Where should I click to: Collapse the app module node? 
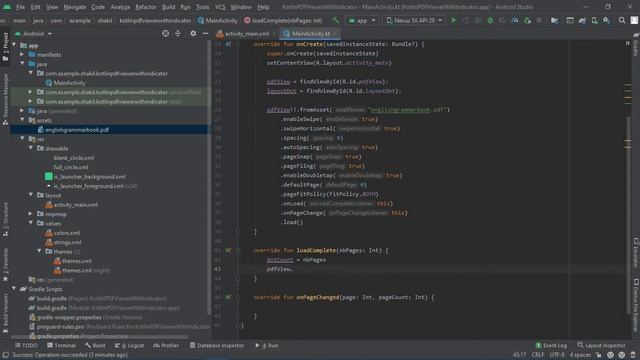coord(14,45)
